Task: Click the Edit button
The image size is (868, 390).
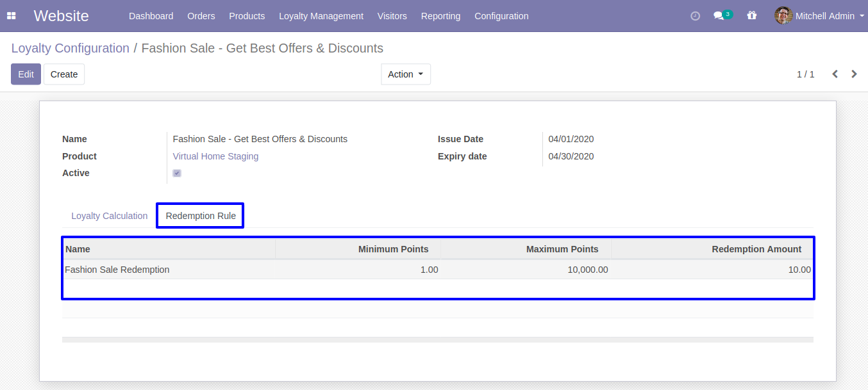Action: 26,74
